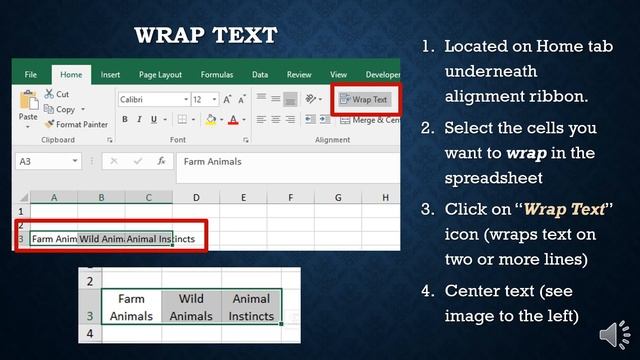Click the Merge & Center button
640x360 pixels.
pyautogui.click(x=369, y=120)
